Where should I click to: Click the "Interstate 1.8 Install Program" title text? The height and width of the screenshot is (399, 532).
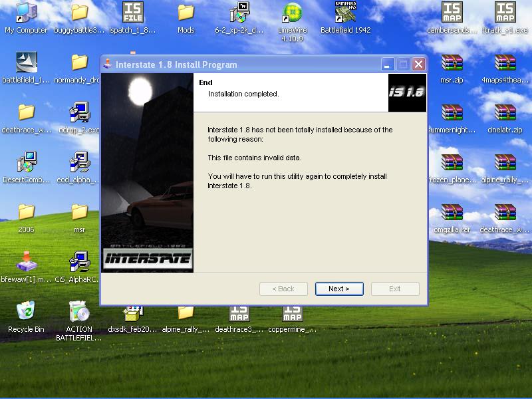176,65
